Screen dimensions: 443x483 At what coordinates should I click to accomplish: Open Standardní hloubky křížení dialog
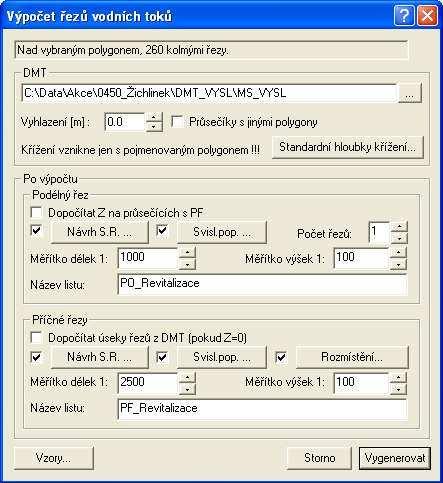348,147
